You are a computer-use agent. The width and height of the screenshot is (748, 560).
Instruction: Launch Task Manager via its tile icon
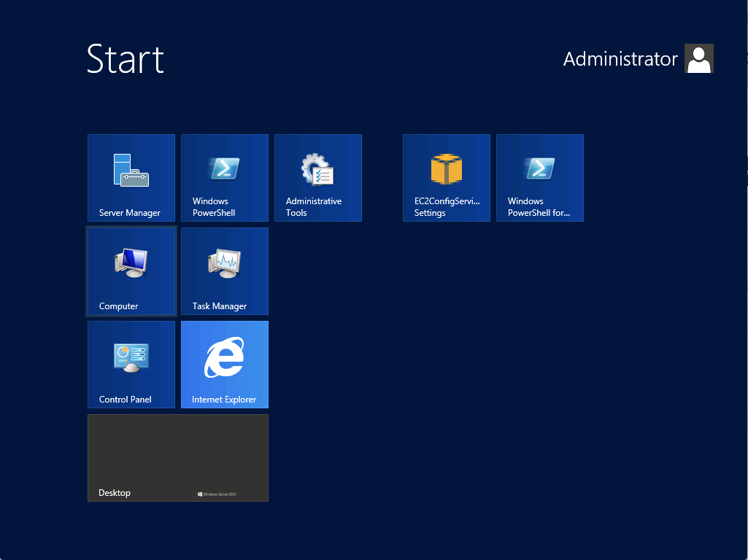point(225,263)
